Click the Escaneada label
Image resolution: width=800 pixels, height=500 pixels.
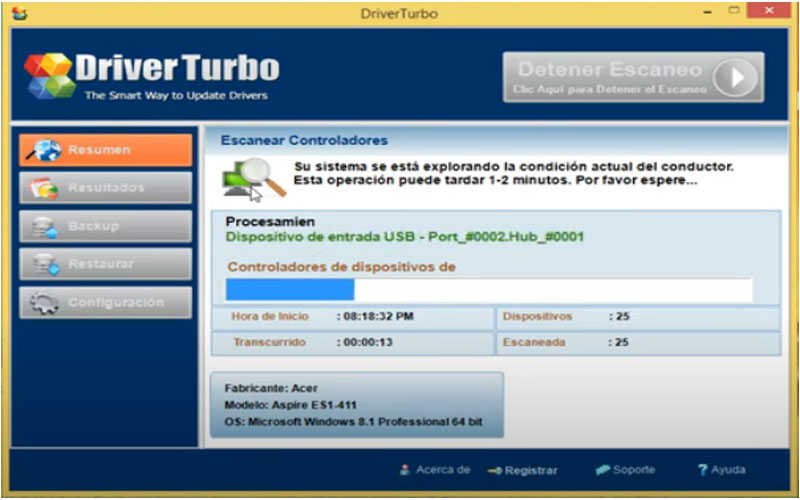(x=534, y=342)
